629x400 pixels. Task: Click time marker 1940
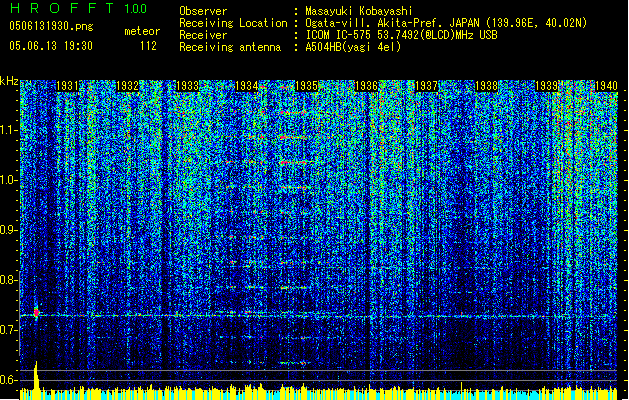[606, 86]
